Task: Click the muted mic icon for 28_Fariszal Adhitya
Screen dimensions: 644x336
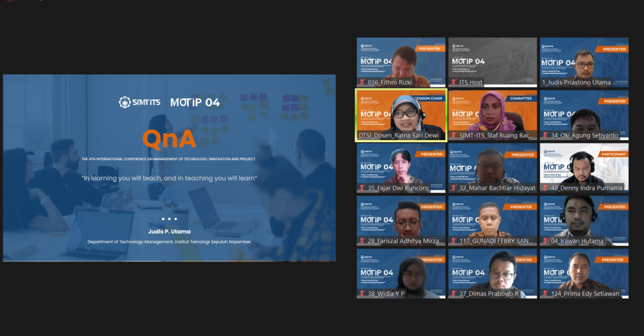Action: click(362, 241)
